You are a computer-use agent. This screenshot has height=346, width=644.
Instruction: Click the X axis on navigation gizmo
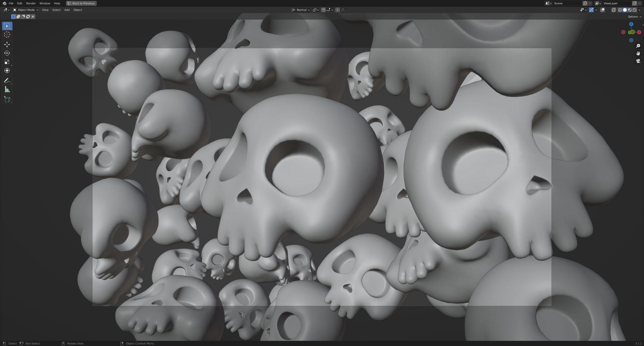(x=639, y=32)
